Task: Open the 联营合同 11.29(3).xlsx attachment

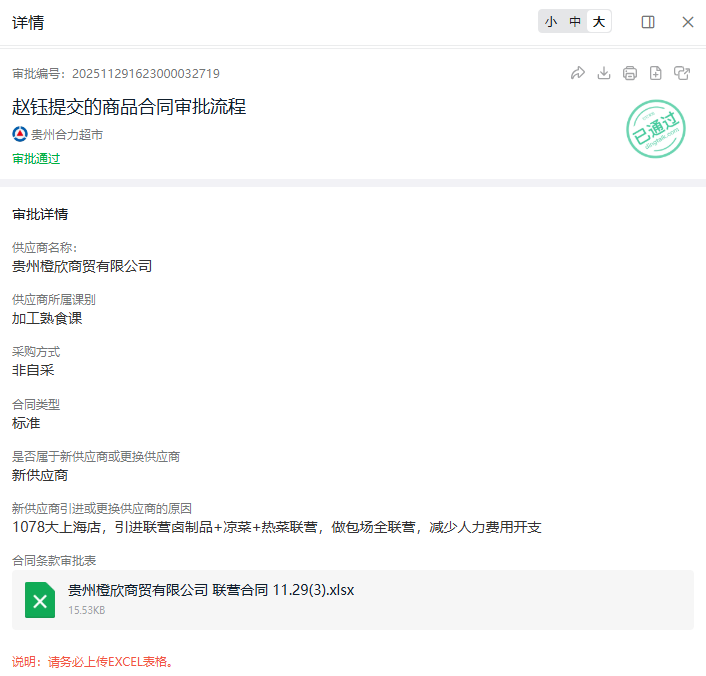Action: (210, 590)
